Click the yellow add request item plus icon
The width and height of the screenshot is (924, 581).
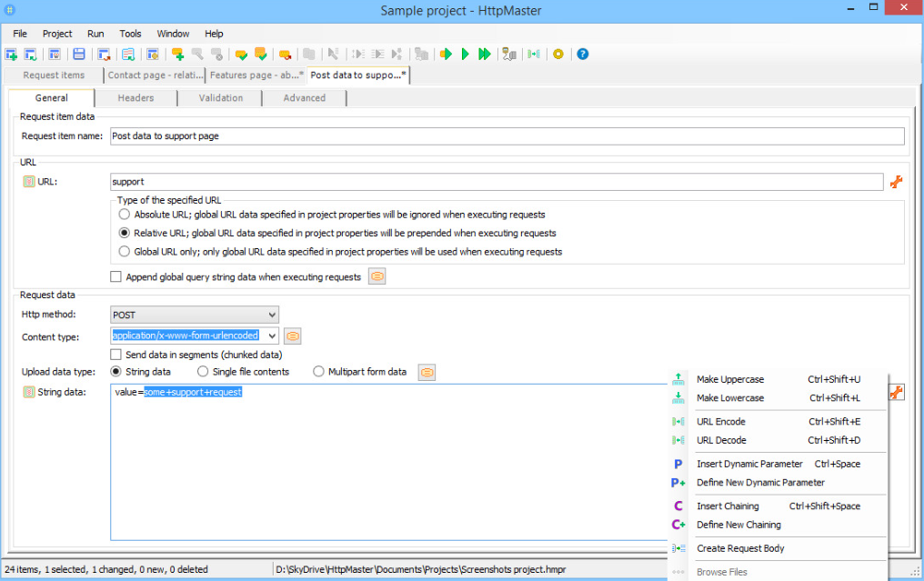pos(177,55)
